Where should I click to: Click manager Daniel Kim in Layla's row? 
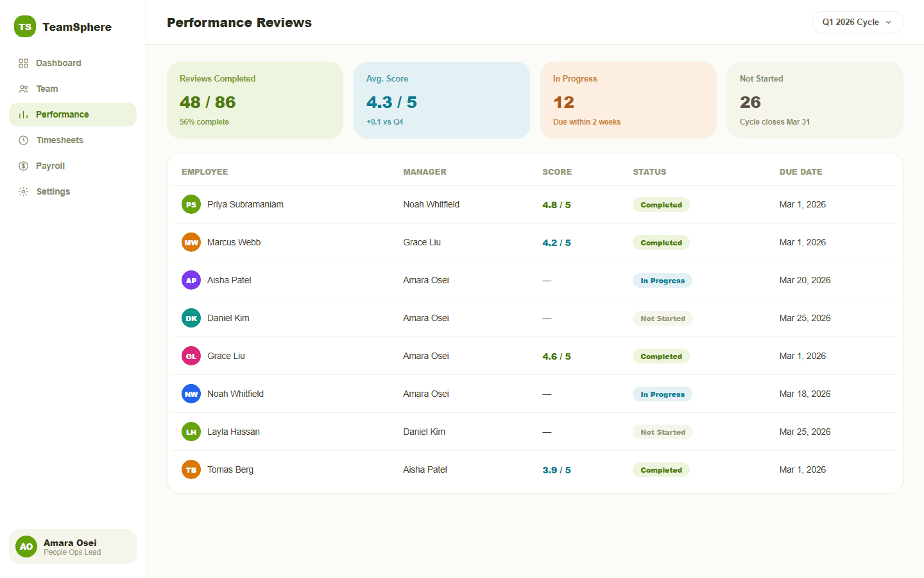pos(424,432)
